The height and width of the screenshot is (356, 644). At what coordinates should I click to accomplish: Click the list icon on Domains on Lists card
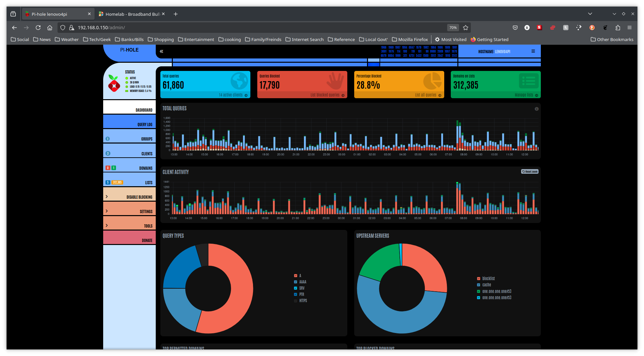(x=529, y=81)
